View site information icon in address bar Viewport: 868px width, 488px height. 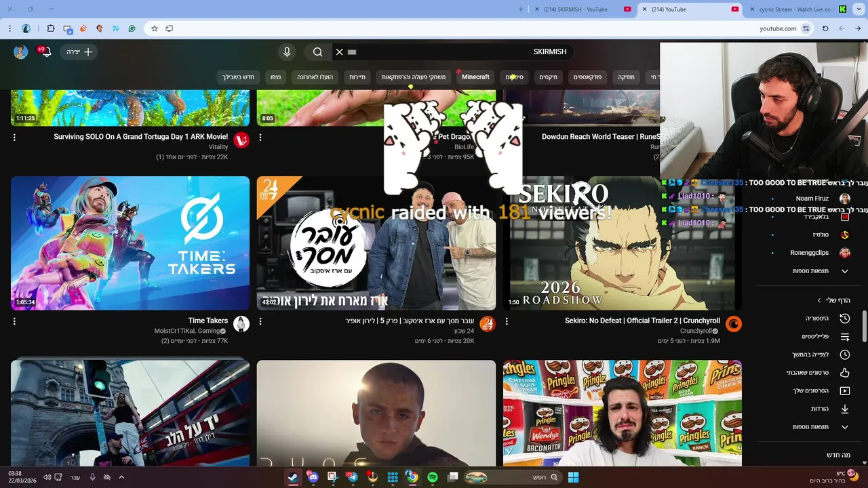(806, 28)
